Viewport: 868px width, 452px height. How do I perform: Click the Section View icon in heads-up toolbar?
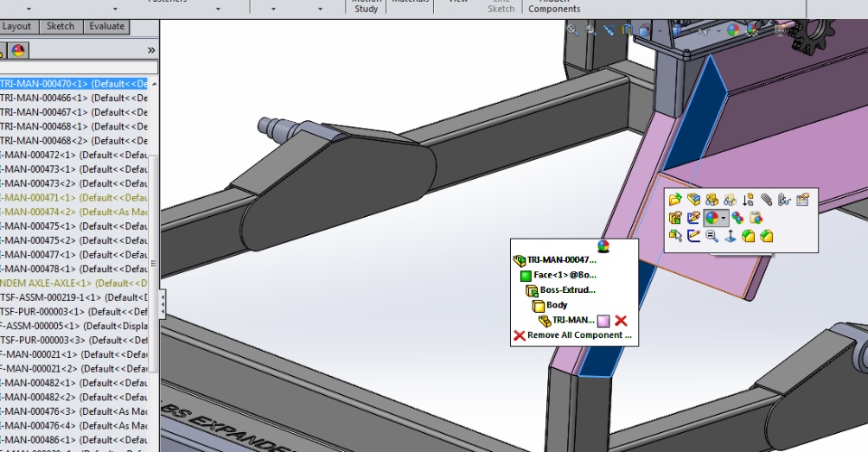click(627, 30)
